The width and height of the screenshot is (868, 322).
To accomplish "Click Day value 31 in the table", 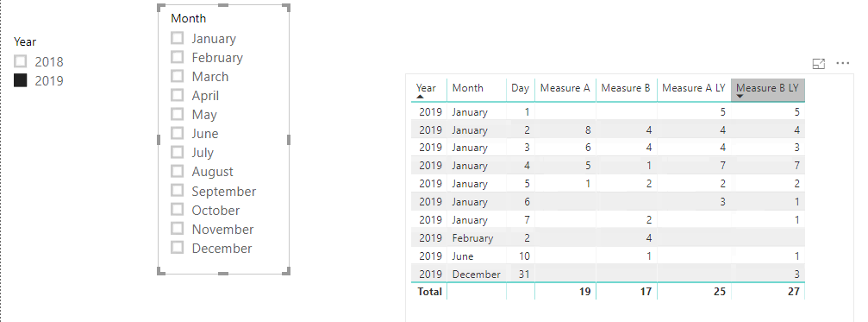I will [524, 274].
